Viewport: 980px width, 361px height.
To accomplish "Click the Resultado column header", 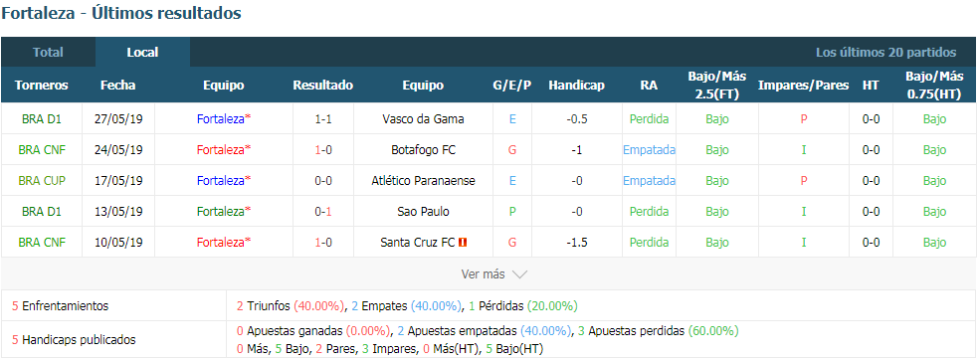I will tap(323, 86).
